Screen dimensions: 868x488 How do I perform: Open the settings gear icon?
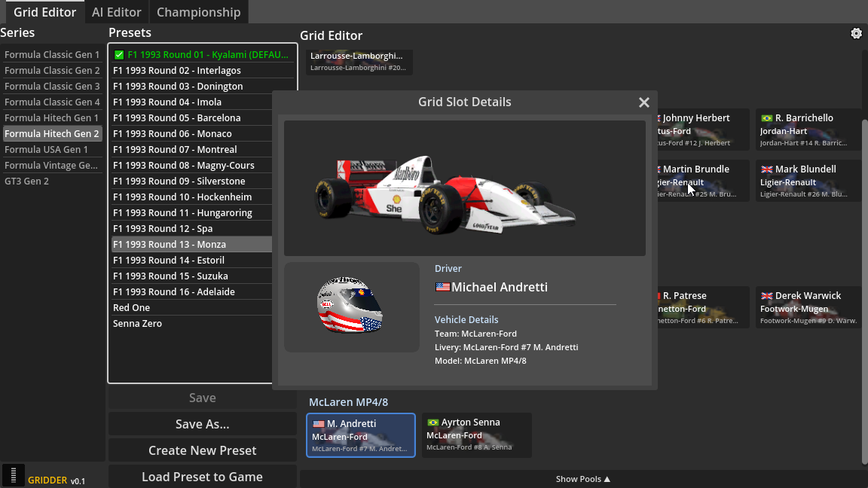[856, 33]
